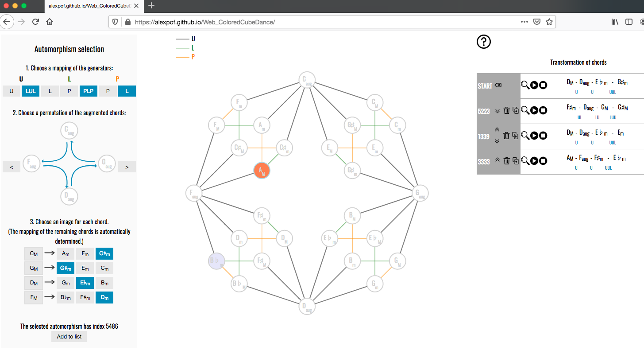Reload the page in the browser toolbar
The height and width of the screenshot is (354, 644).
[36, 22]
